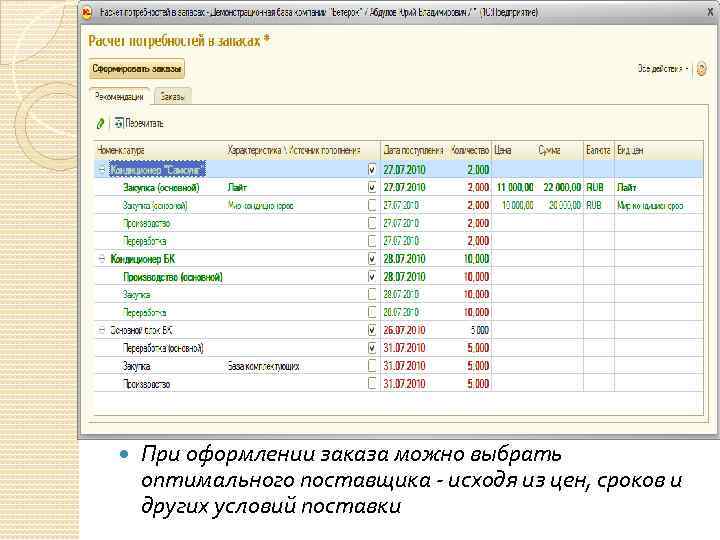
Task: Click the 1C application logo icon
Action: [87, 12]
